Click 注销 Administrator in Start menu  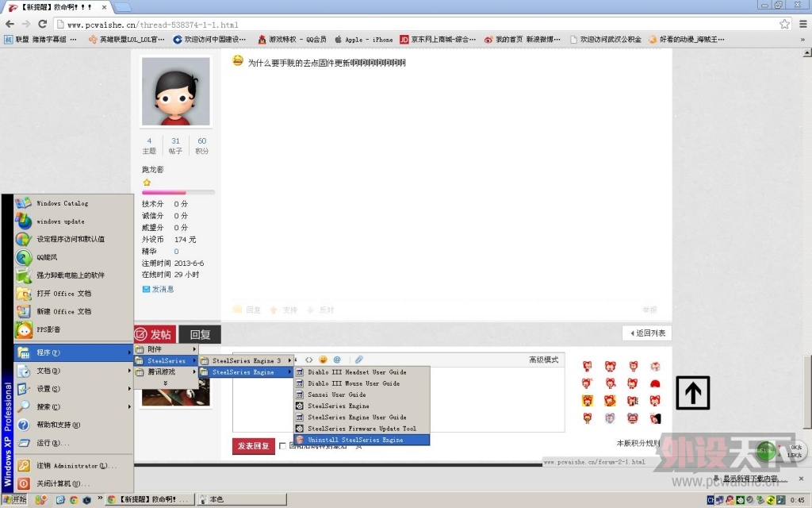tap(74, 466)
